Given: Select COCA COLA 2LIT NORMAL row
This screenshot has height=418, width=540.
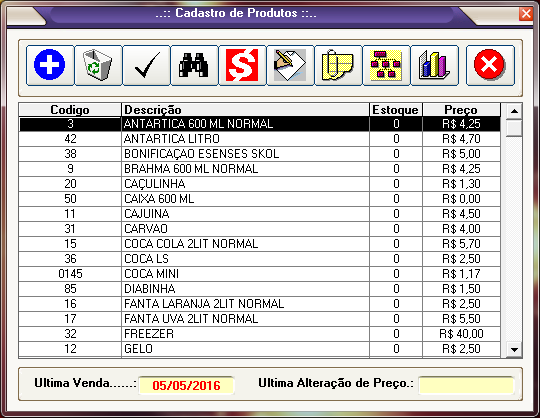Looking at the screenshot, I should tap(260, 244).
